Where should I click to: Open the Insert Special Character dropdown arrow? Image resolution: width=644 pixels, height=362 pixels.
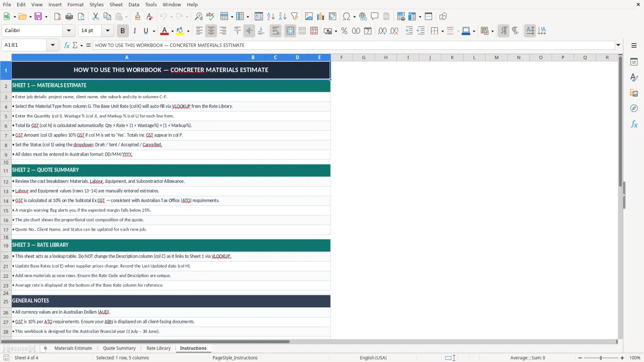coord(354,17)
